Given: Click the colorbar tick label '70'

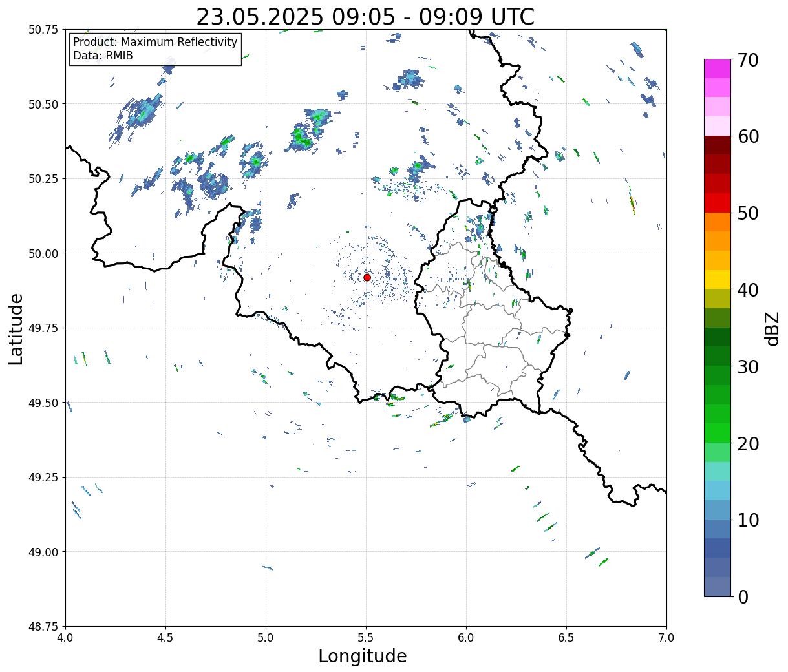Looking at the screenshot, I should 747,60.
